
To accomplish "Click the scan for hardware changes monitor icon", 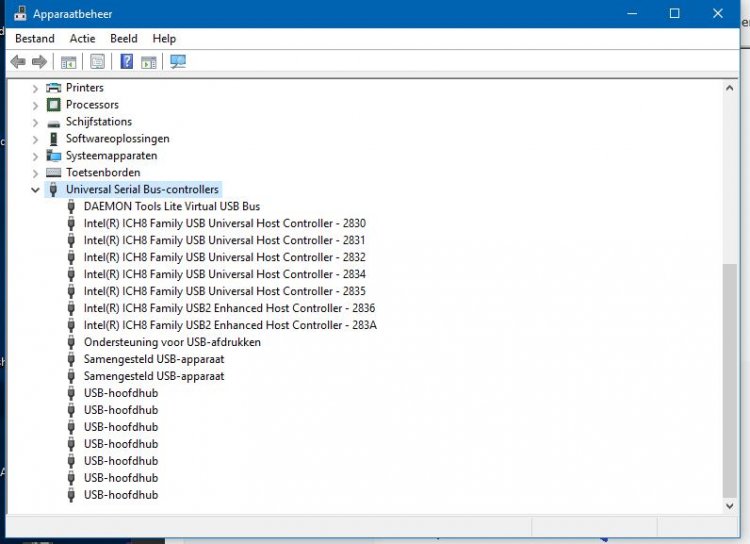I will point(178,62).
